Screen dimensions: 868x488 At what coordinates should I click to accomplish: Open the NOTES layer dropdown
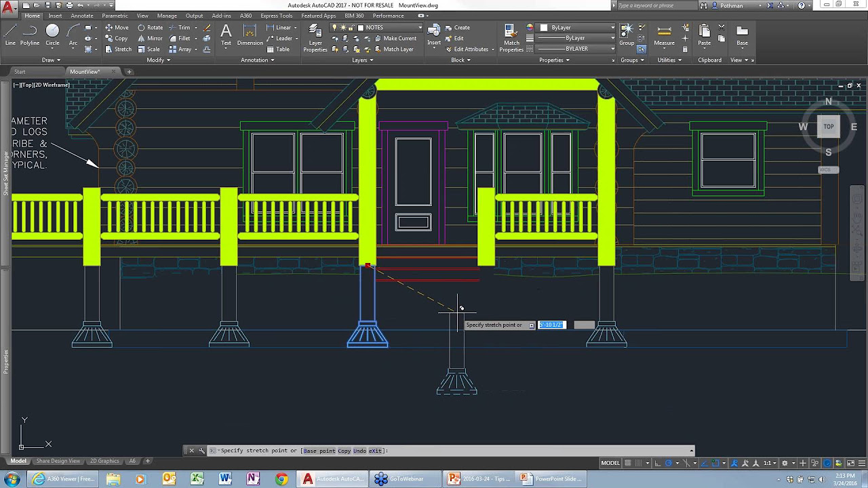420,28
